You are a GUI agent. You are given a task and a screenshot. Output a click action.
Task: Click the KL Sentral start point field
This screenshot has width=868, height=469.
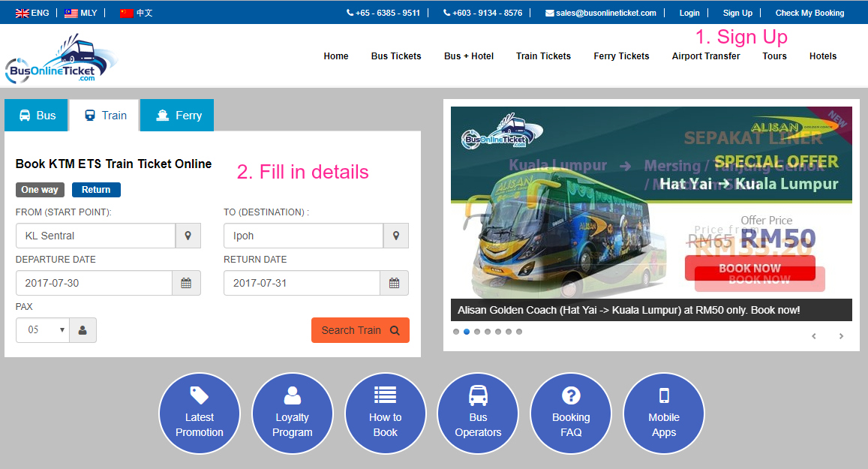click(x=95, y=235)
